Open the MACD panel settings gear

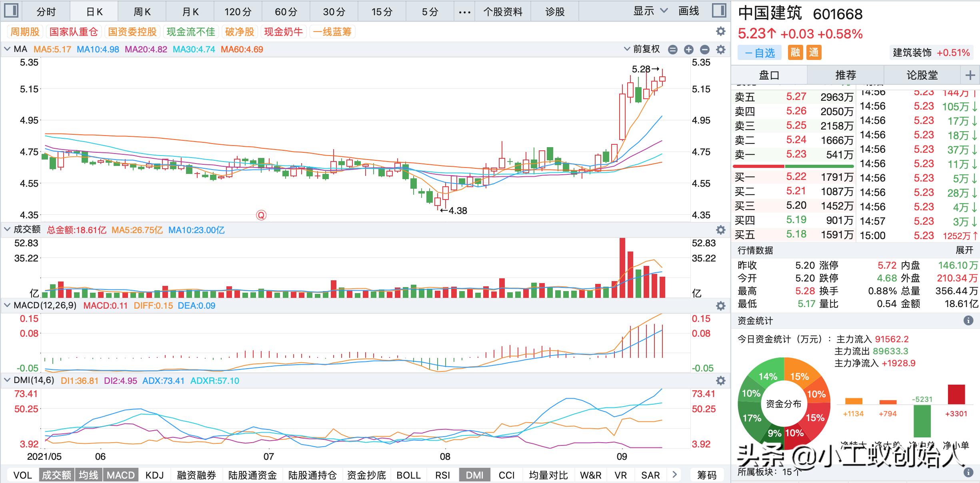720,306
